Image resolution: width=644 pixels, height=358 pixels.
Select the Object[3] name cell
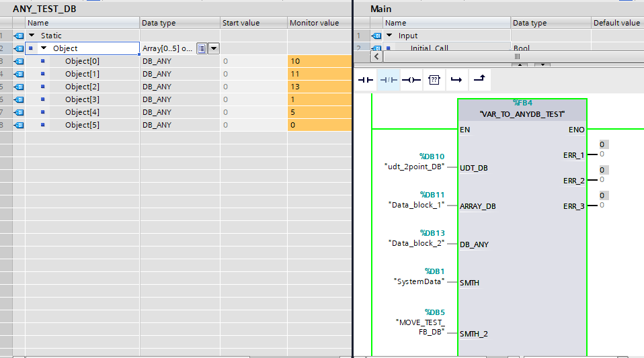click(x=82, y=99)
